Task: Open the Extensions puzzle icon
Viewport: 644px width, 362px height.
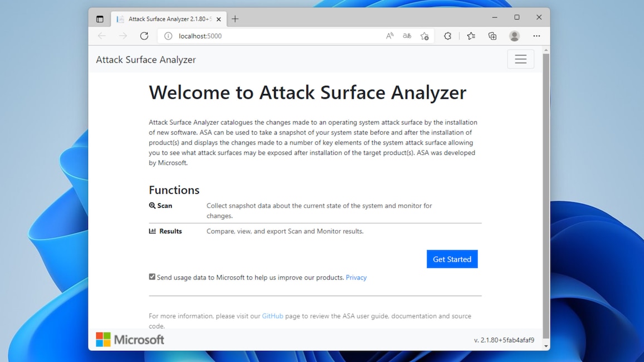Action: [448, 36]
